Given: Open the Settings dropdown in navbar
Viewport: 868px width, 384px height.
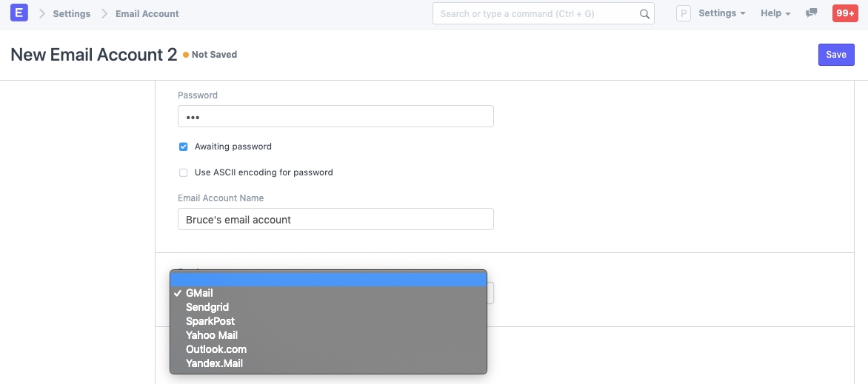Looking at the screenshot, I should [722, 13].
